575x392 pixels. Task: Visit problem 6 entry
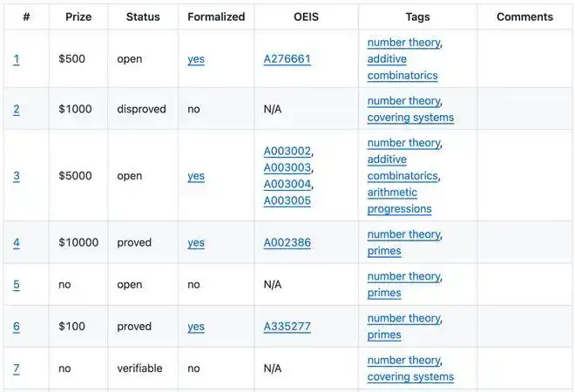coord(17,327)
